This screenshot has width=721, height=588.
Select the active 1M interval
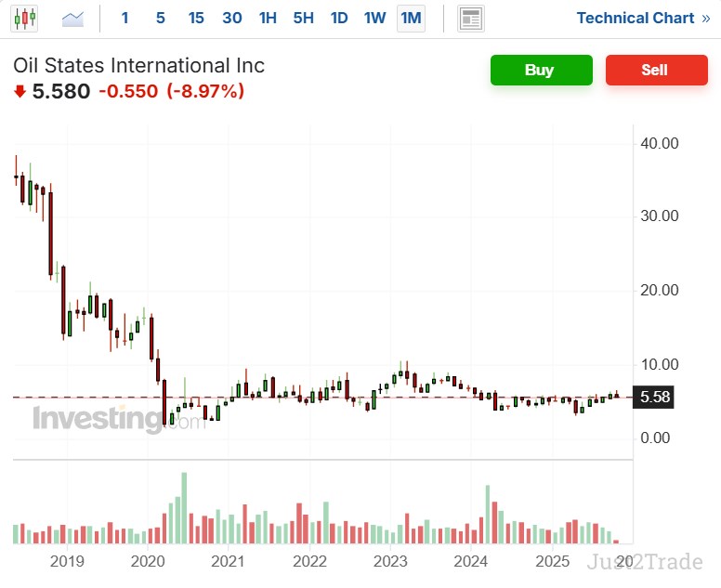410,18
